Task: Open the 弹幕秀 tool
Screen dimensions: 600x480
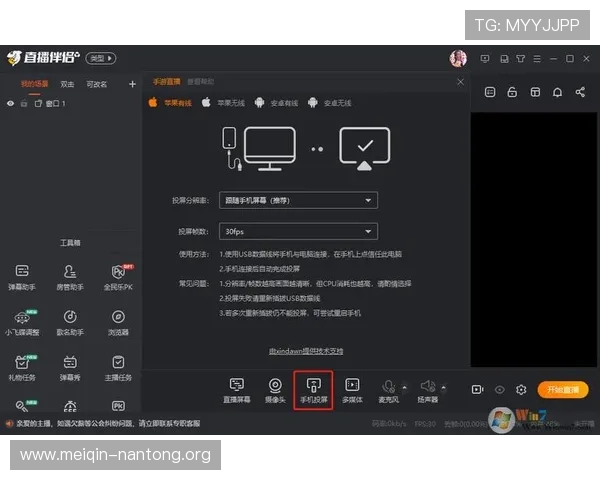Action: (70, 368)
